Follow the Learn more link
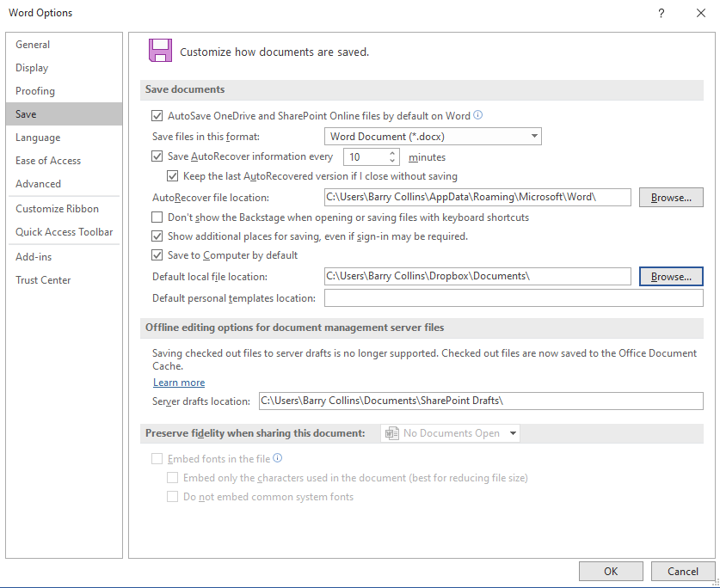 pos(179,383)
